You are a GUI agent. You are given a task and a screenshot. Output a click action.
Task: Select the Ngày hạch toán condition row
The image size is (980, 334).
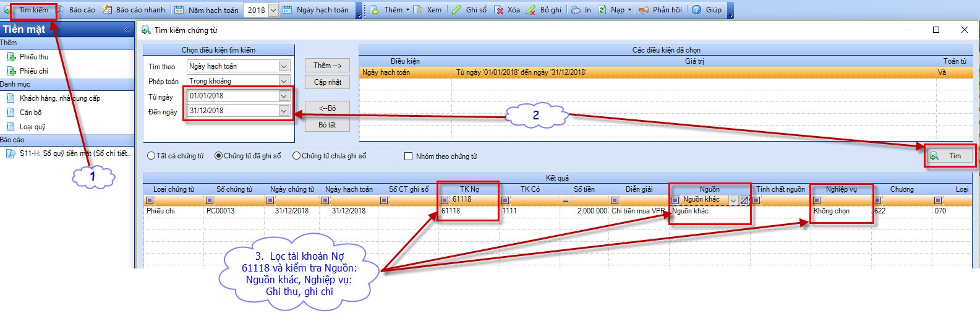[666, 72]
